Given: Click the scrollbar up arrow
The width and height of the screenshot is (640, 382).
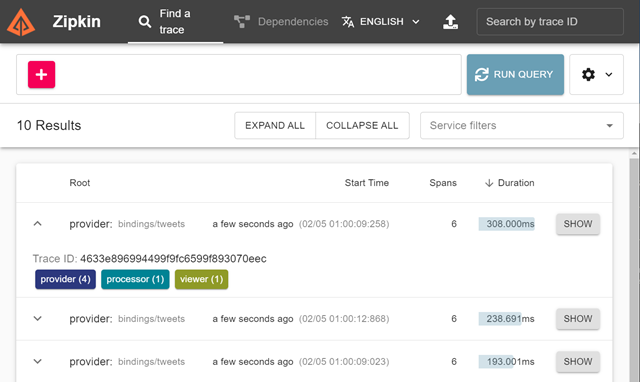Looking at the screenshot, I should (634, 154).
